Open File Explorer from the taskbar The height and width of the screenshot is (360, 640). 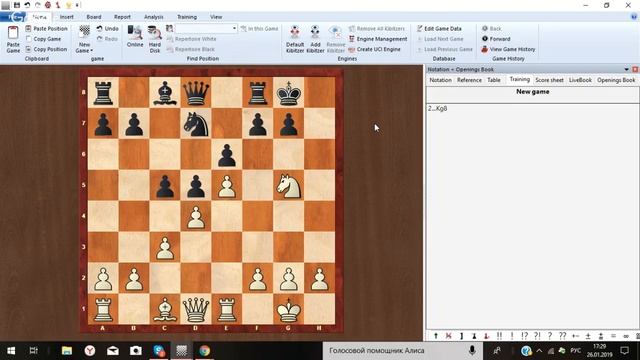[x=67, y=350]
